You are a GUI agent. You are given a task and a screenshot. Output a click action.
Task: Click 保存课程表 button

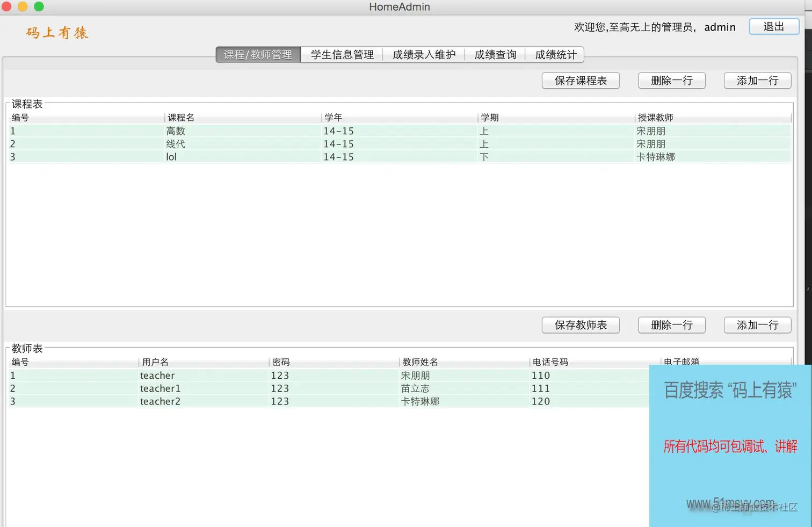coord(581,81)
